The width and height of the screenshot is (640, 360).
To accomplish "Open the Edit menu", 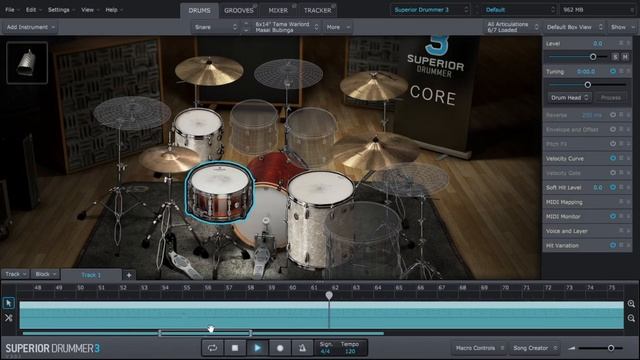I will 33,9.
